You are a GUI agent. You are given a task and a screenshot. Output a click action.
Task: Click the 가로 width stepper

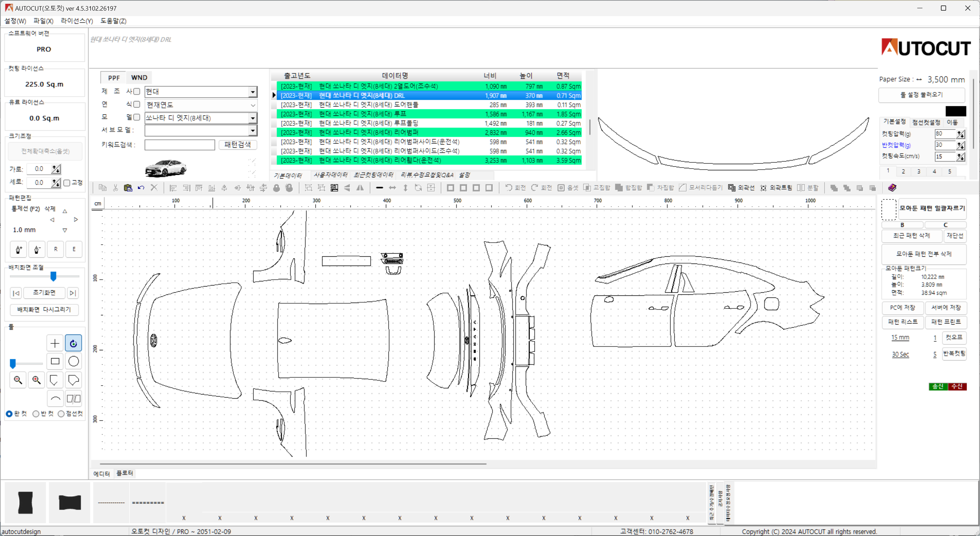pyautogui.click(x=56, y=169)
